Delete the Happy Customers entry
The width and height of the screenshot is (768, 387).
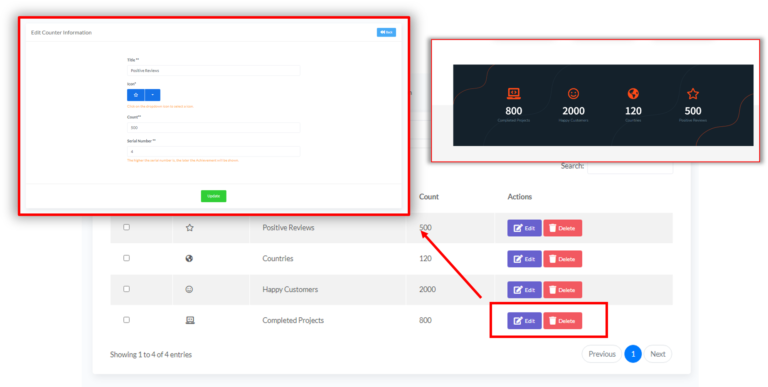(562, 290)
